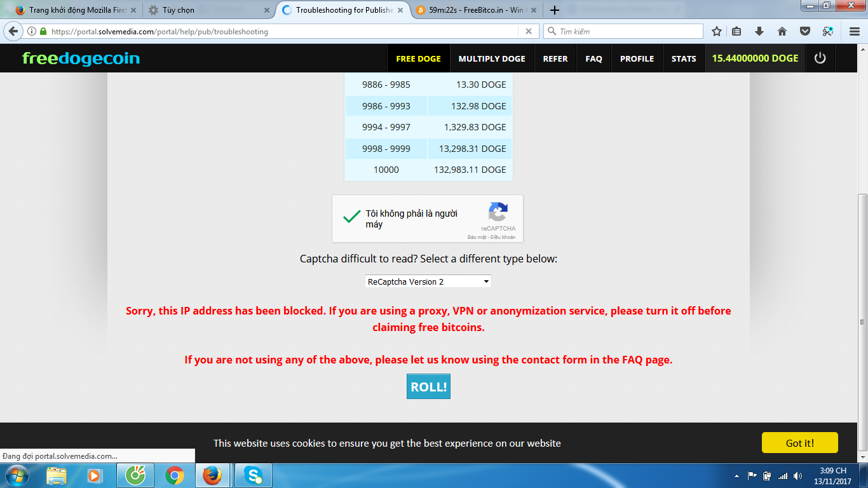Close the 'Tùy chọn' tab

point(266,10)
